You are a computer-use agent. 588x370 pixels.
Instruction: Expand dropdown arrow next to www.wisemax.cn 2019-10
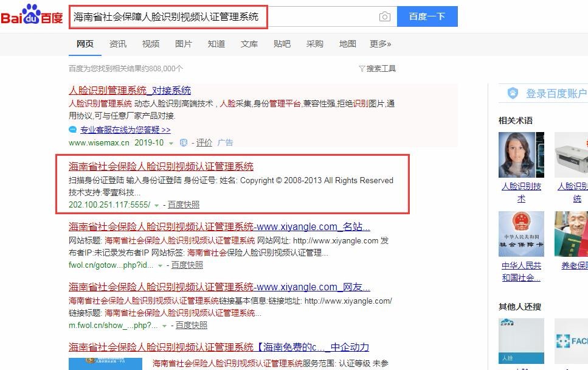tap(171, 144)
